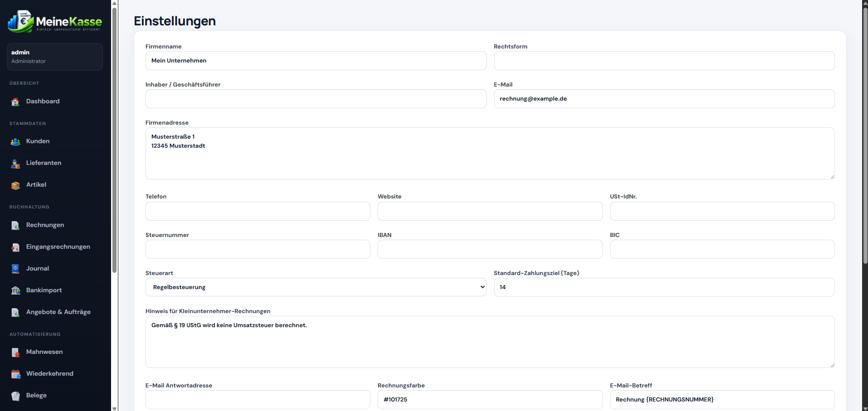The image size is (868, 411).
Task: Click the Mahnwesen icon
Action: pyautogui.click(x=15, y=352)
